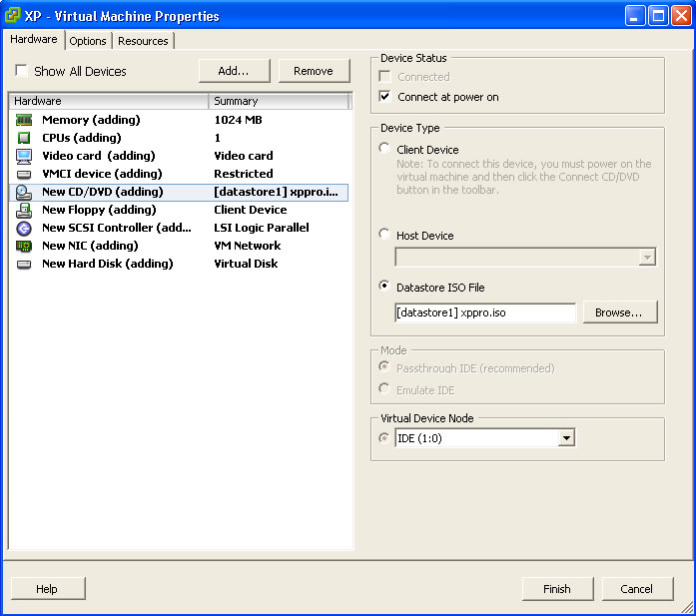The width and height of the screenshot is (696, 616).
Task: Click the Restricted summary value
Action: click(244, 174)
